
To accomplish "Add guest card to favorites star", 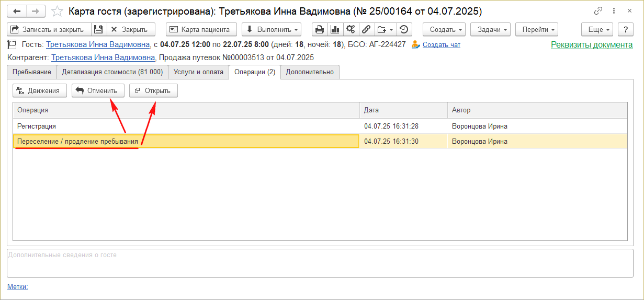I will coord(58,11).
